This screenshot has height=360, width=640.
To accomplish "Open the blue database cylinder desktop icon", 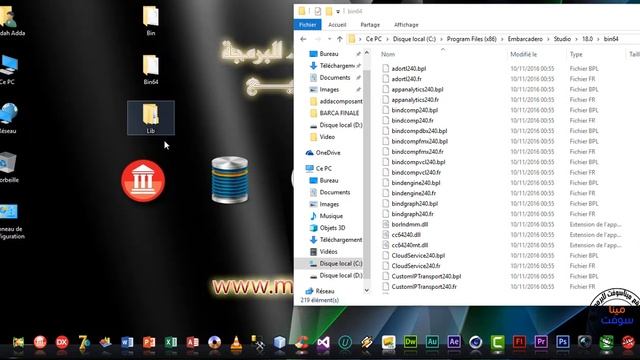I will tap(230, 180).
